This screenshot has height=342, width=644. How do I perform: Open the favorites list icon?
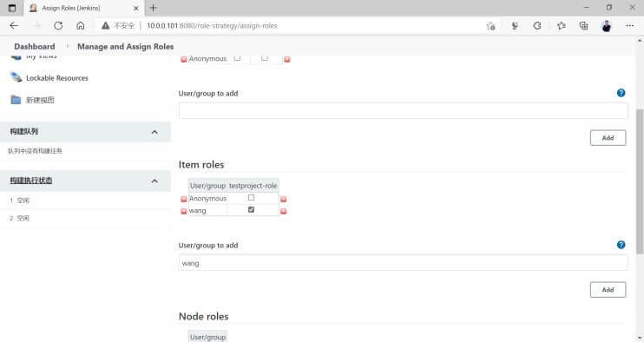(x=561, y=26)
